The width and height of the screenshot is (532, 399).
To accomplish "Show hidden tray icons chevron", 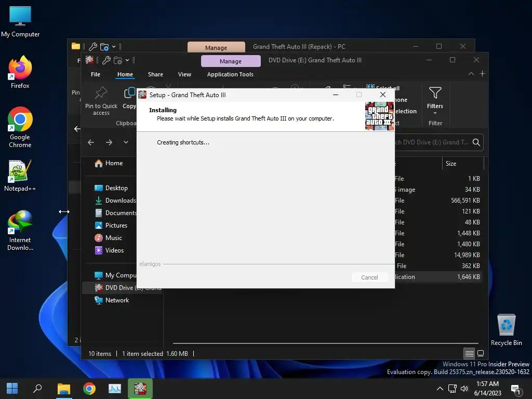I will tap(440, 389).
